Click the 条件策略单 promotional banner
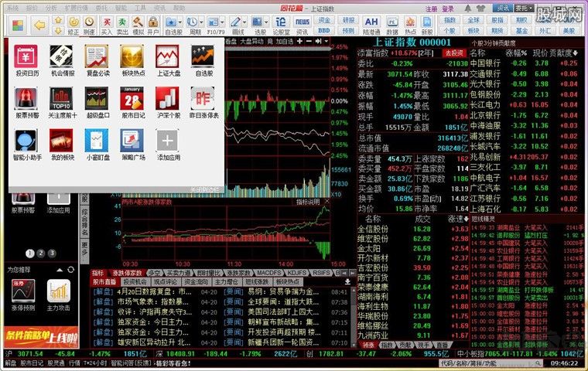588x371 pixels. (41, 336)
